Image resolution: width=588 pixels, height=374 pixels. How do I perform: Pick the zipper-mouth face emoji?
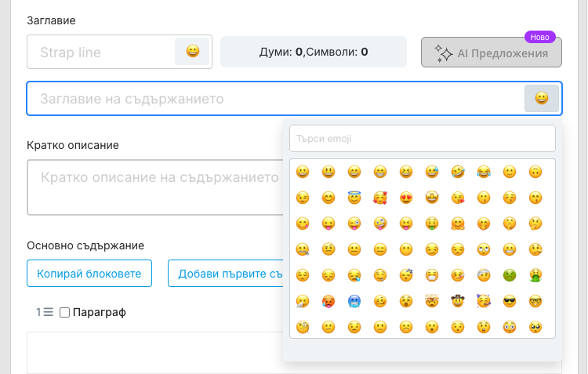[x=303, y=249]
